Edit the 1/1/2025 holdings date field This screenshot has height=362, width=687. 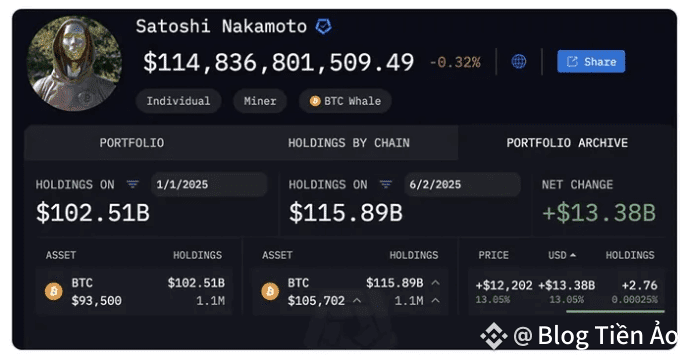coord(209,185)
